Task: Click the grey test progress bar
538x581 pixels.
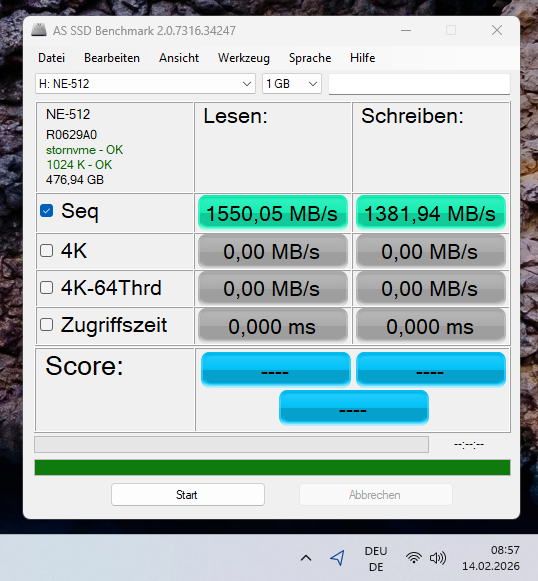Action: click(232, 445)
